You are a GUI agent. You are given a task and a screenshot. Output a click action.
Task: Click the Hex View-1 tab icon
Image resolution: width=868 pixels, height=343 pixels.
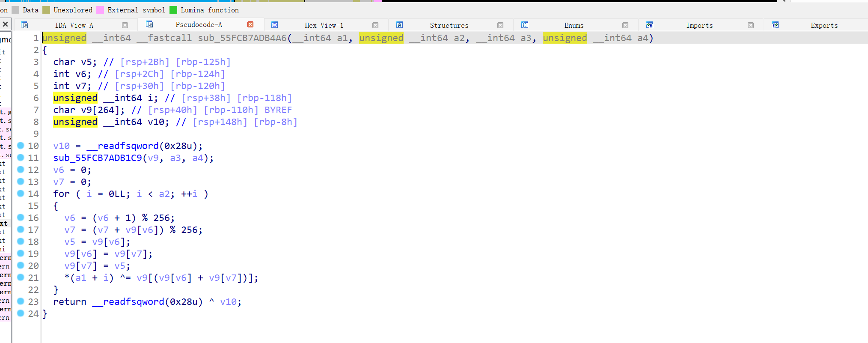tap(275, 25)
